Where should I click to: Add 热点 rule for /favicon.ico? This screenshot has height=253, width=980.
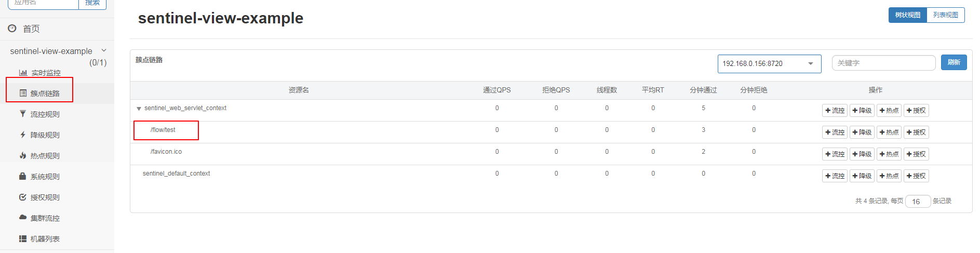889,154
